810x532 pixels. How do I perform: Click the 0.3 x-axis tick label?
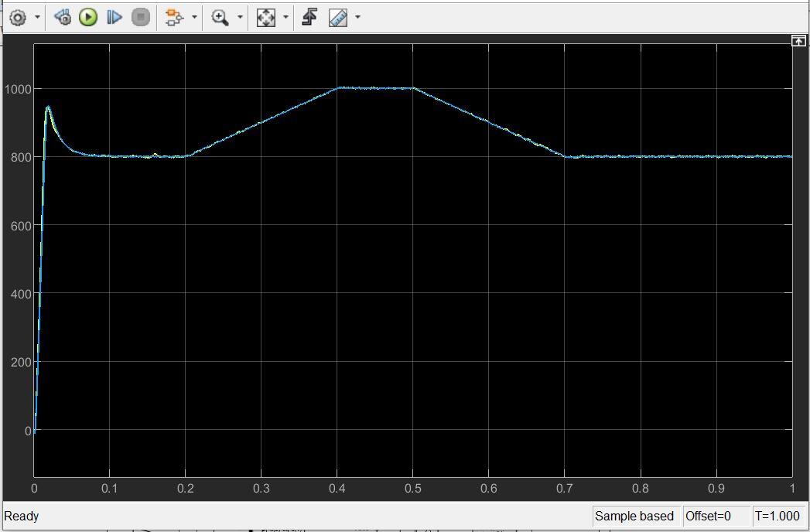point(261,488)
